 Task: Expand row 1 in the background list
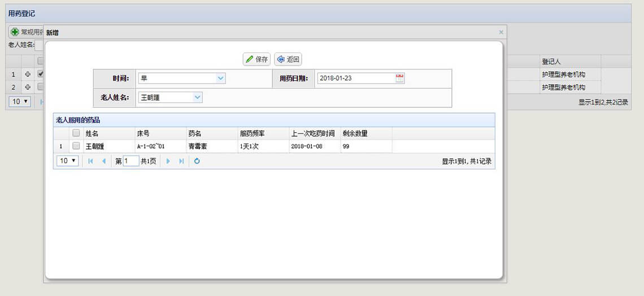28,75
